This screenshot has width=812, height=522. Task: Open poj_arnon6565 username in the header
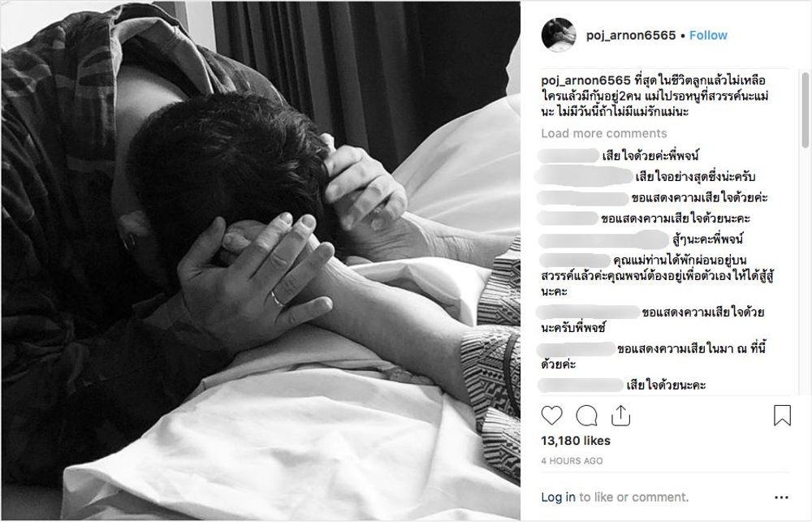point(631,35)
